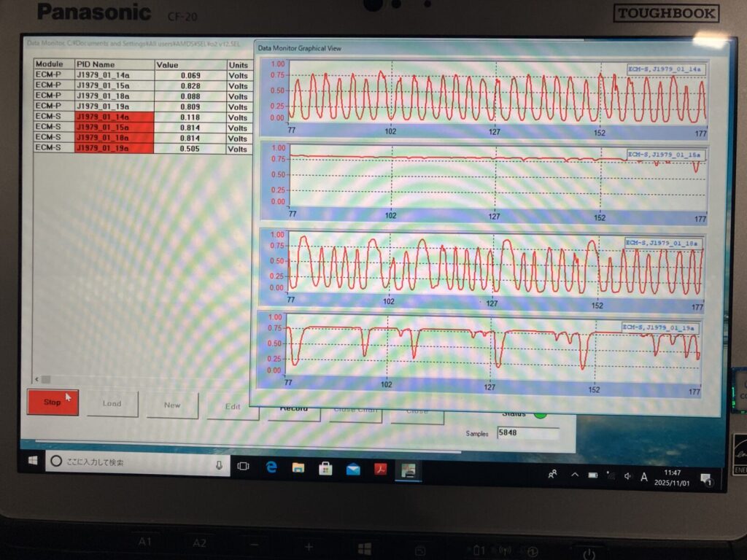The image size is (747, 560).
Task: Click the New button
Action: coord(172,405)
